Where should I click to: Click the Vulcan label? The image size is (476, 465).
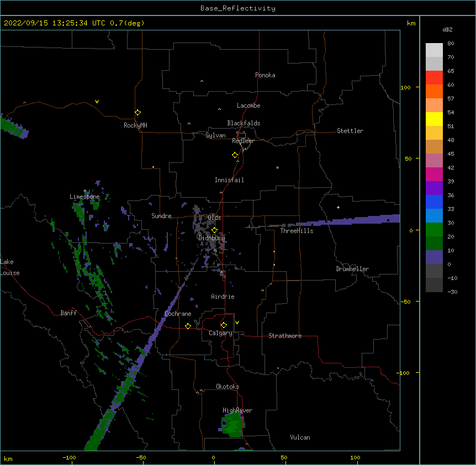click(x=300, y=437)
